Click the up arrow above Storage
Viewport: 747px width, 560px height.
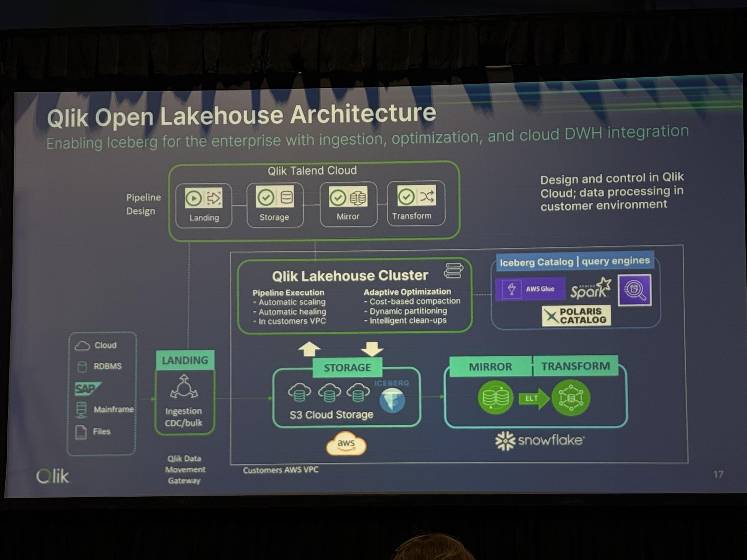pyautogui.click(x=309, y=349)
